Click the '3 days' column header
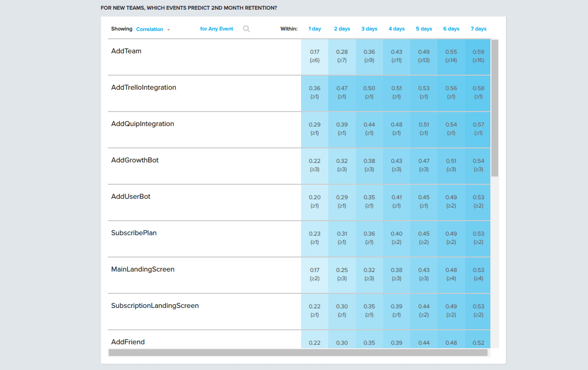 (369, 29)
